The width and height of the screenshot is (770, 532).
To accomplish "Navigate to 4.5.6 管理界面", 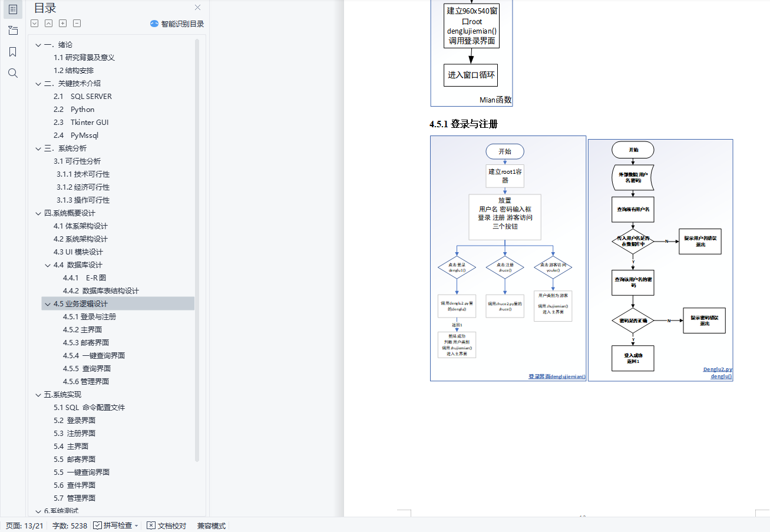I will (86, 382).
